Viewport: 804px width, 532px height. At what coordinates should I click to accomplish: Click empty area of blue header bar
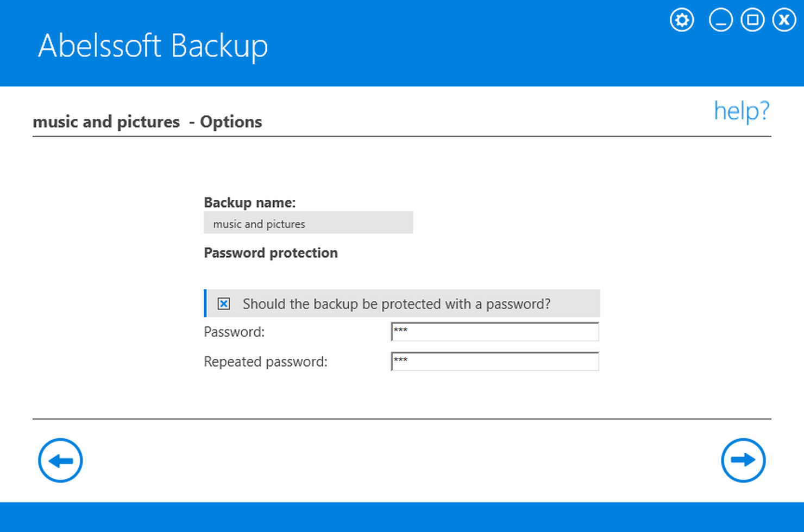pos(462,43)
